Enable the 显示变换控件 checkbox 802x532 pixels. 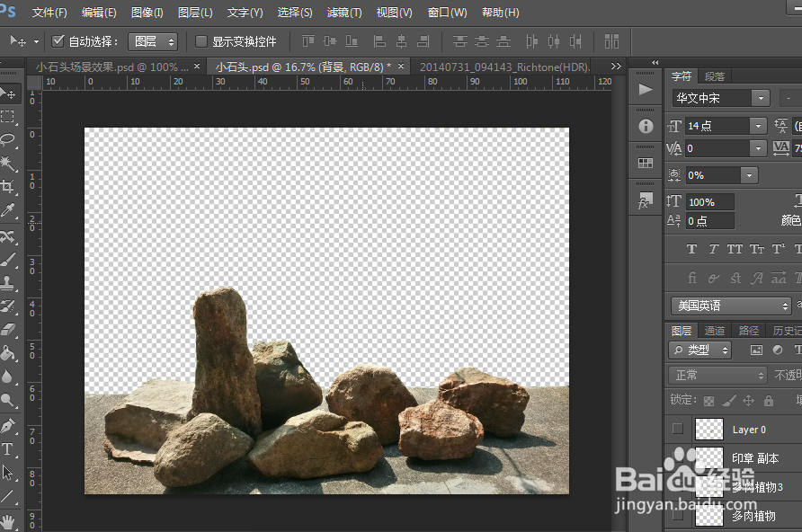[x=201, y=40]
